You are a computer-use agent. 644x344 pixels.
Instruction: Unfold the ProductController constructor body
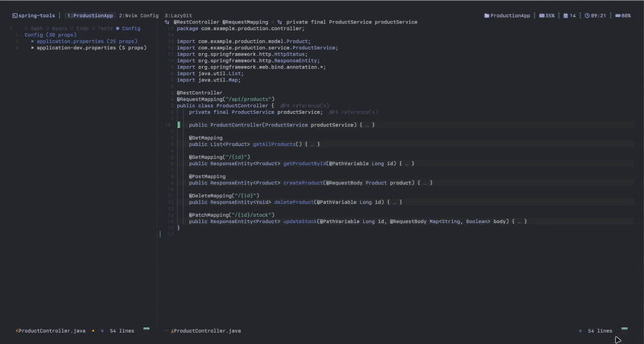click(x=367, y=125)
